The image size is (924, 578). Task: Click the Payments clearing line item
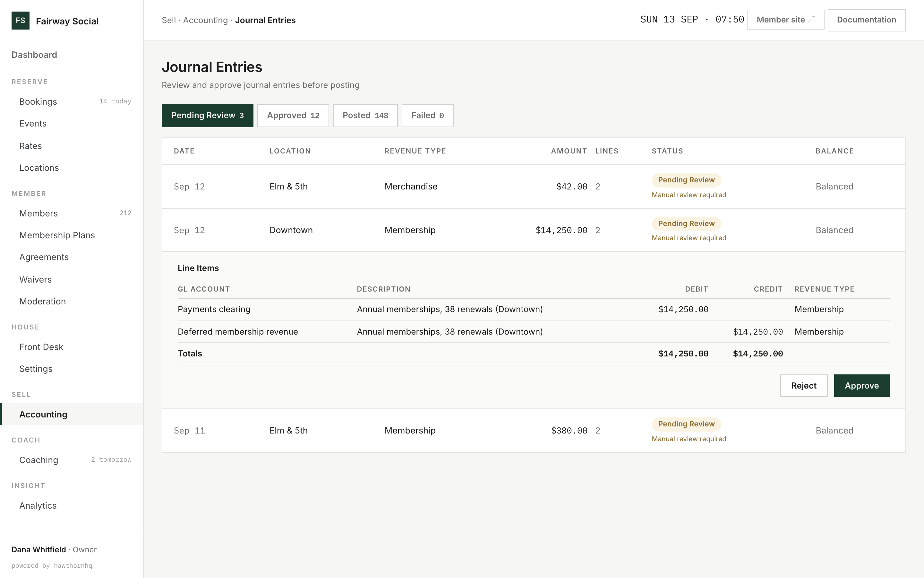pos(534,309)
